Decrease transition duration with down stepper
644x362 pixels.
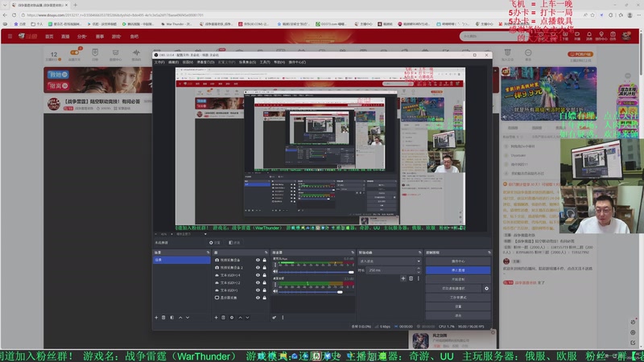pos(419,272)
